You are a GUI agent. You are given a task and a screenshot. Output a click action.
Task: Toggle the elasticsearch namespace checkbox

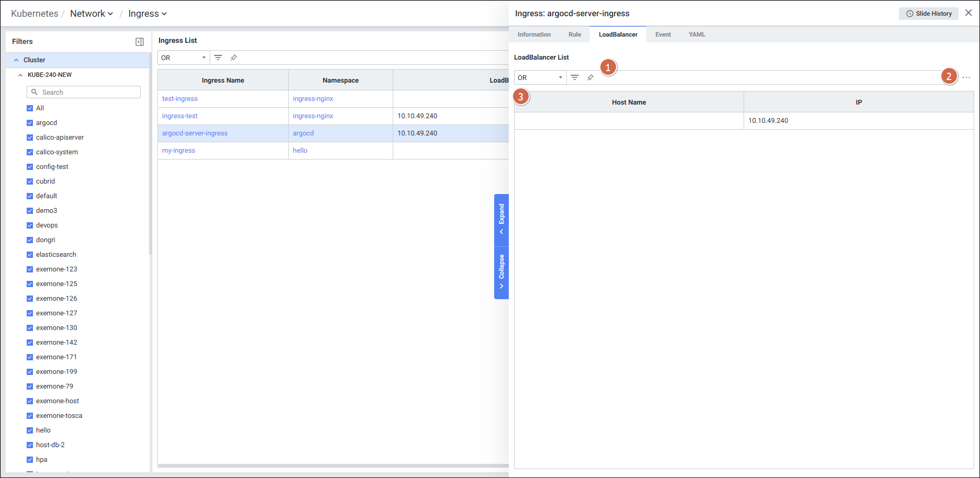point(30,255)
